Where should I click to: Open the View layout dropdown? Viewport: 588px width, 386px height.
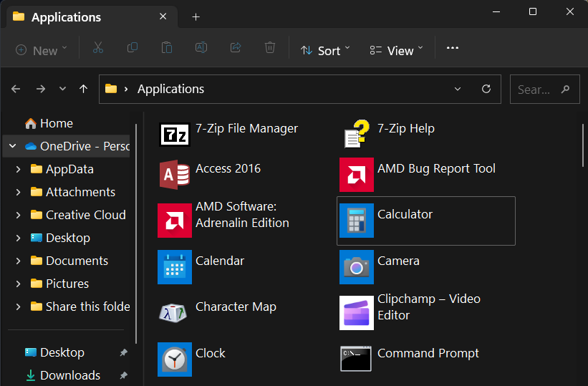pyautogui.click(x=396, y=50)
